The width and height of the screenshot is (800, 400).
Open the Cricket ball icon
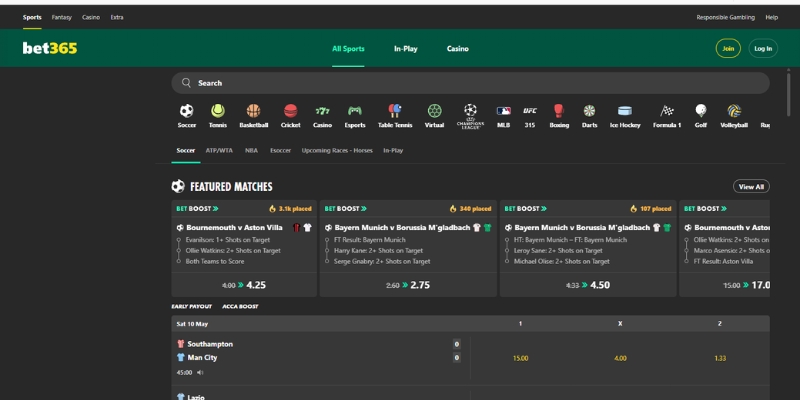coord(290,111)
